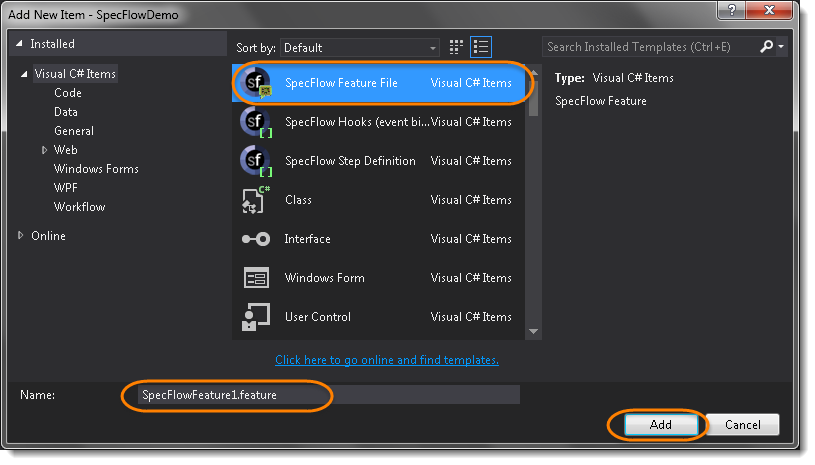Switch to small icons grid view

(456, 47)
